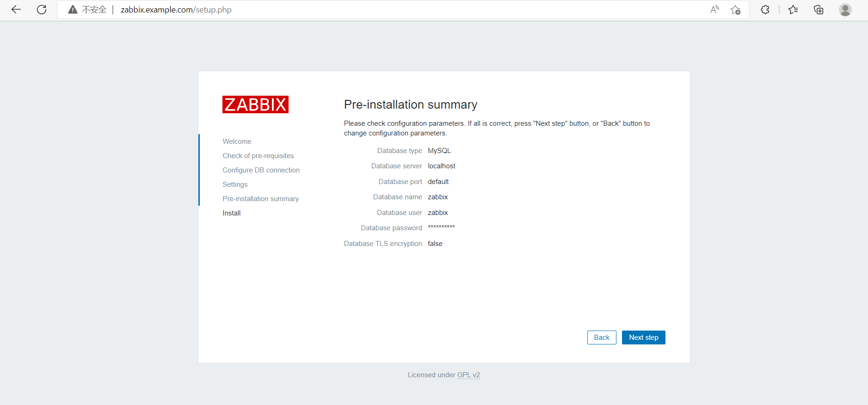Click the Database TLS encryption label
The width and height of the screenshot is (868, 405).
pyautogui.click(x=383, y=244)
